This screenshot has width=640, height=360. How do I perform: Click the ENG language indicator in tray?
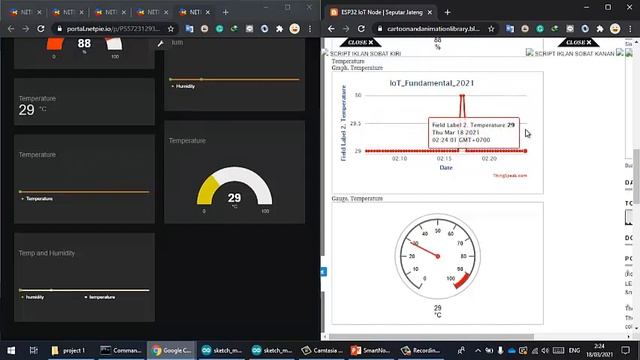574,351
